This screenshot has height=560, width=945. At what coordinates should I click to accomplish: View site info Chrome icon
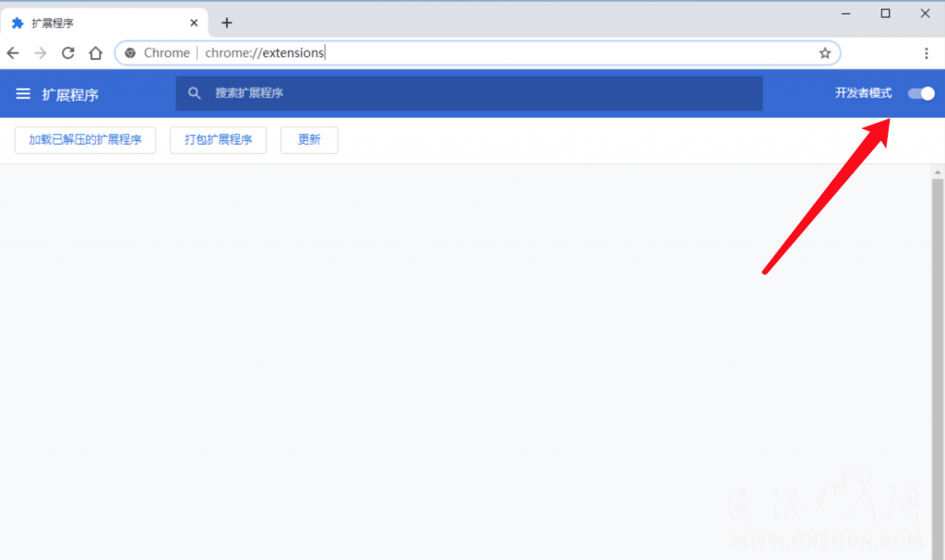coord(130,53)
